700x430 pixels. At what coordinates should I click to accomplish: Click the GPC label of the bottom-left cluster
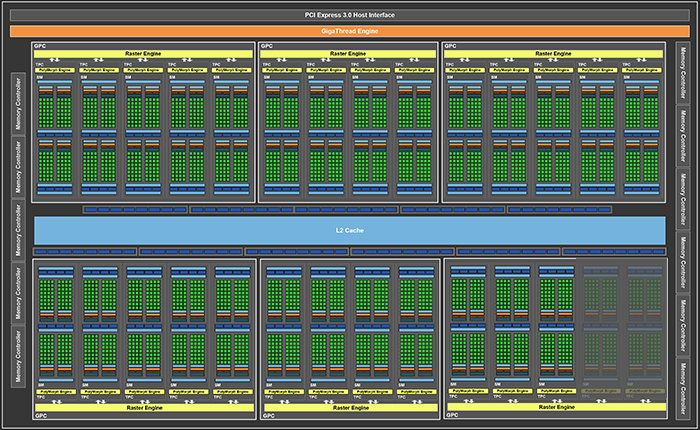pyautogui.click(x=41, y=416)
